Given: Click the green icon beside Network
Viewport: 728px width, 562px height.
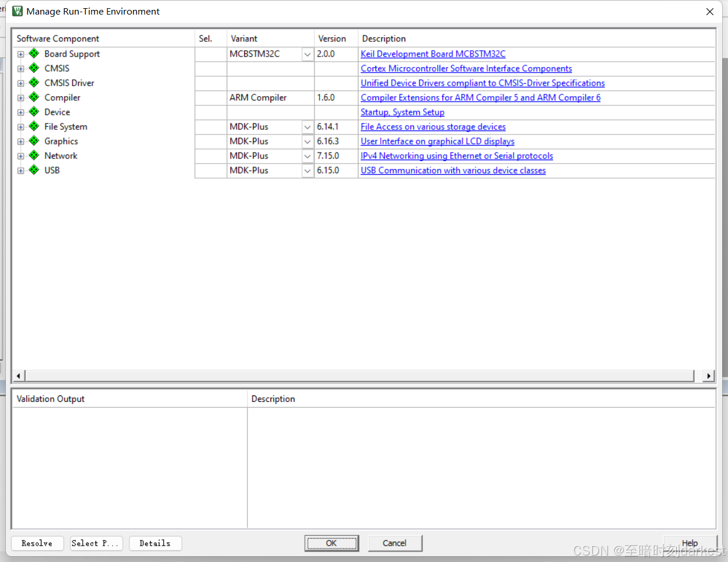Looking at the screenshot, I should point(34,155).
